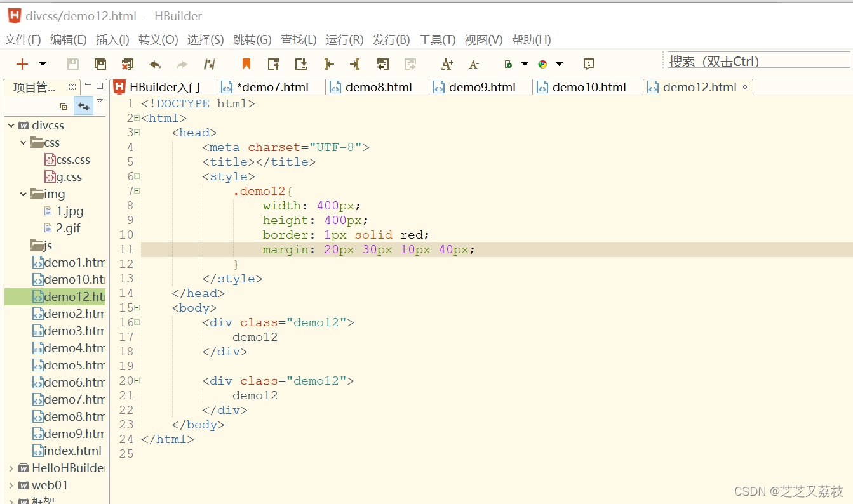Toggle Link with Editor in project panel
The width and height of the screenshot is (853, 504).
tap(83, 106)
